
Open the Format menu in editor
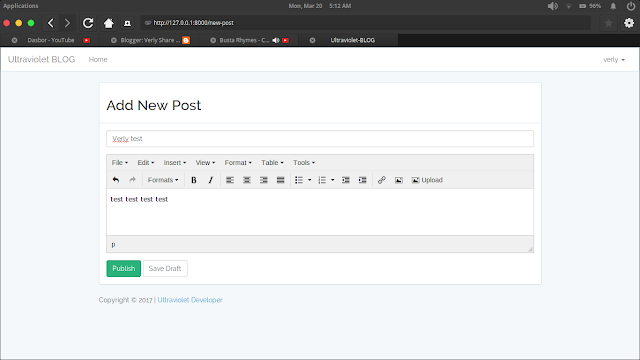coord(238,162)
